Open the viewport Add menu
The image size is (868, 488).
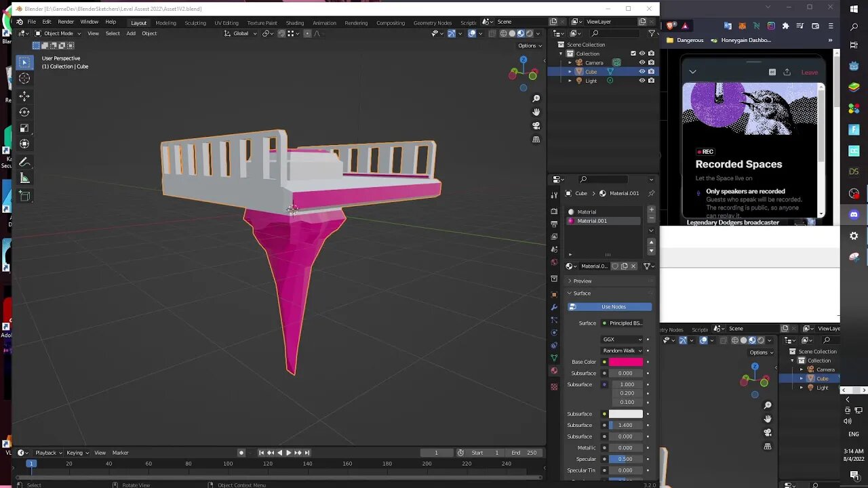131,33
